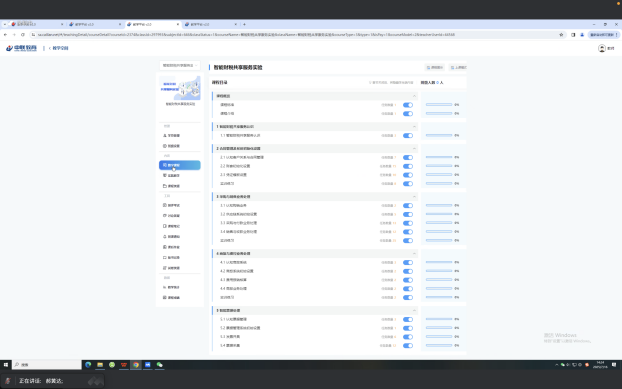This screenshot has height=389, width=622.
Task: Go back via the link beside the logo
Action: (59, 48)
